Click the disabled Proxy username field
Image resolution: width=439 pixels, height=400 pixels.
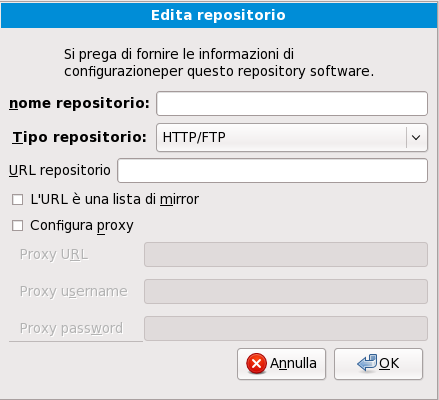point(286,292)
